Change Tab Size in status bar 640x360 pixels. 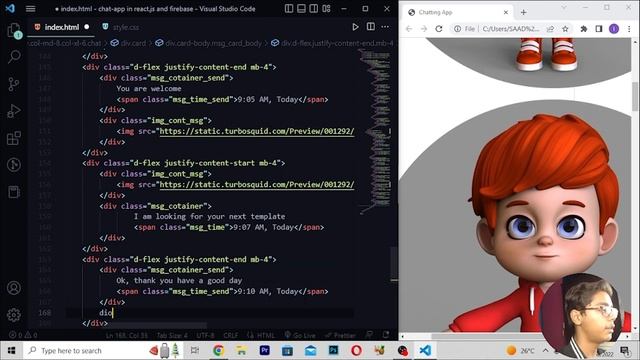click(172, 336)
